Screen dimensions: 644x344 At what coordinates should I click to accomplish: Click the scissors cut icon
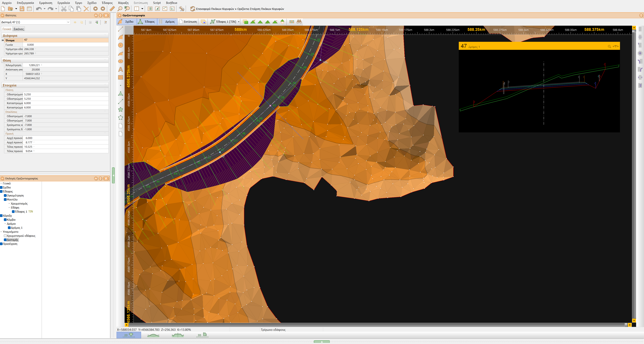point(64,9)
